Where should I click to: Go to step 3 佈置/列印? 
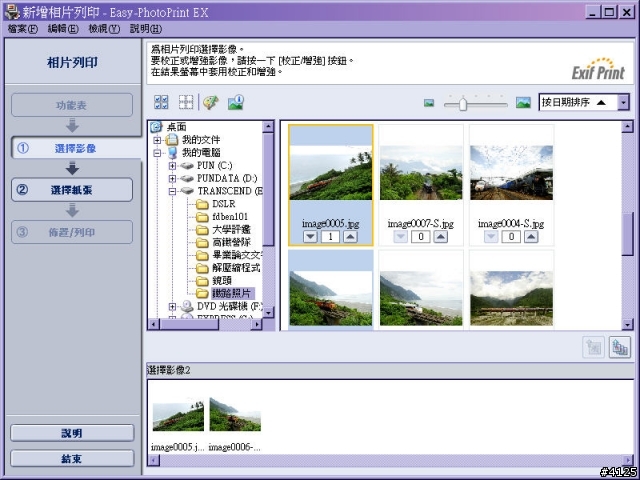coord(72,232)
